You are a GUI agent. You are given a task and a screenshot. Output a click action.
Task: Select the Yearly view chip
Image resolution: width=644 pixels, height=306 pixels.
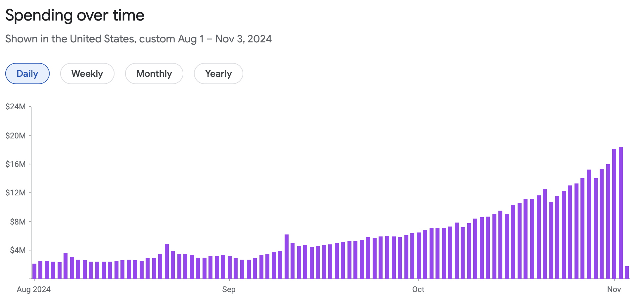(x=218, y=74)
